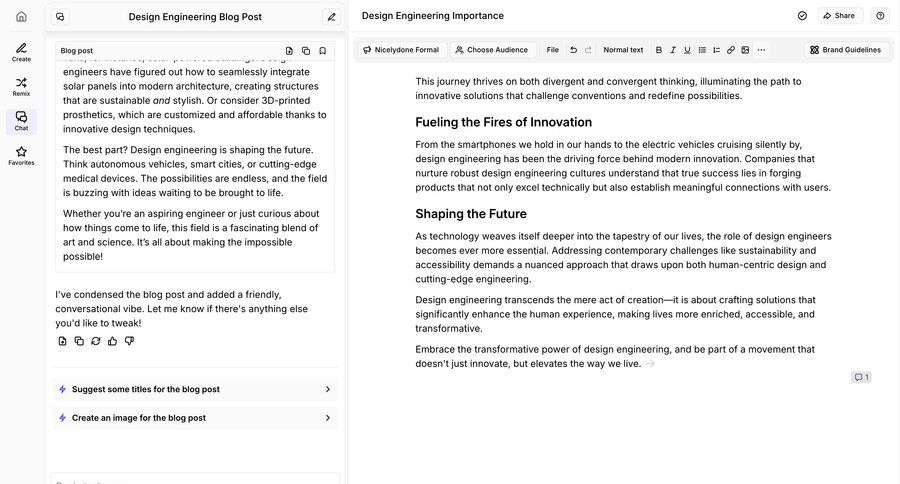The image size is (900, 484).
Task: Toggle bold formatting
Action: pos(658,50)
